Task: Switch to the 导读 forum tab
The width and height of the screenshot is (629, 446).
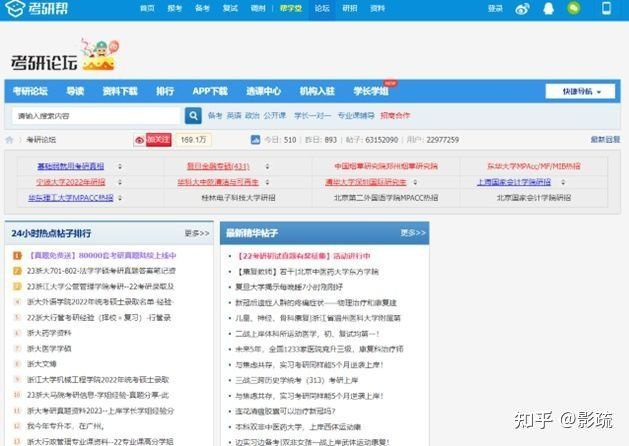Action: pyautogui.click(x=75, y=91)
